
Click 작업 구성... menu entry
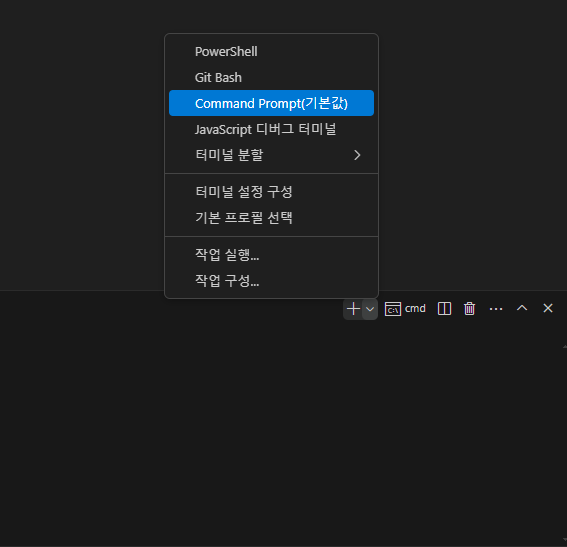click(x=271, y=281)
